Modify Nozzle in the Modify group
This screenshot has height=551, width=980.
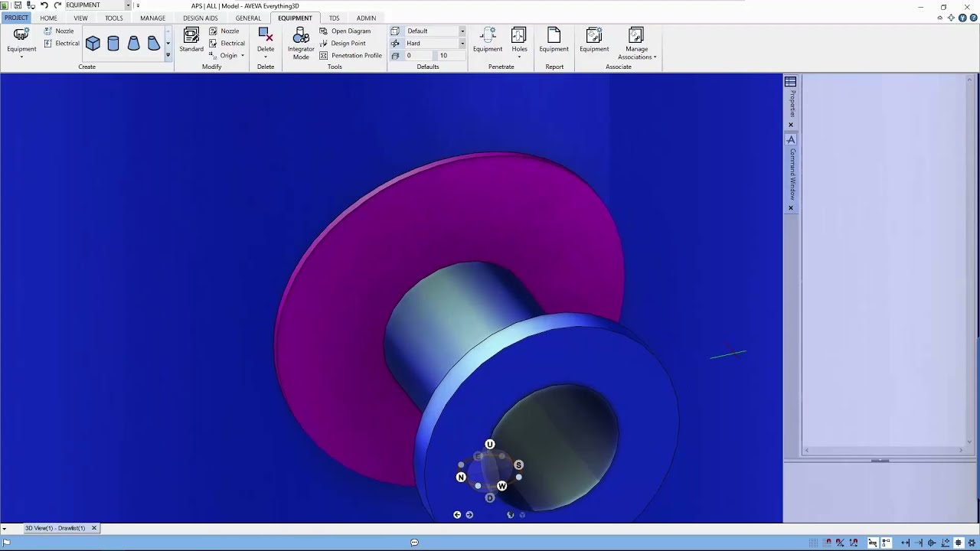(224, 31)
